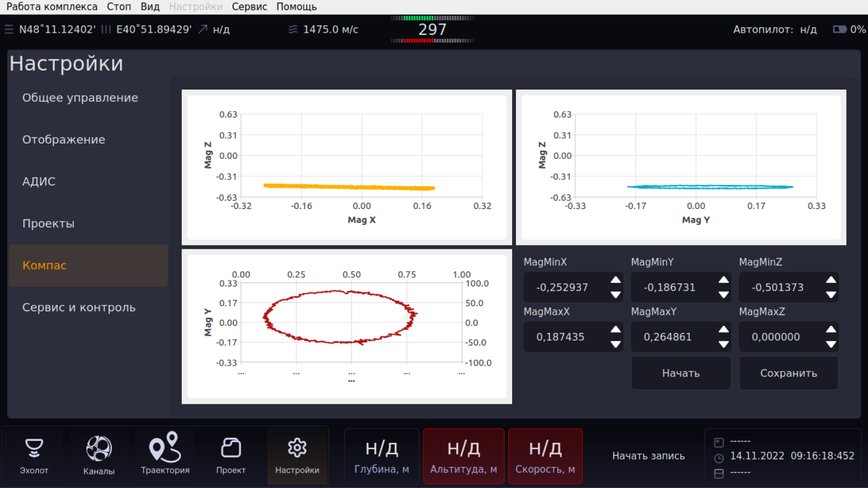Click the greyed Настройки menu item

[196, 7]
